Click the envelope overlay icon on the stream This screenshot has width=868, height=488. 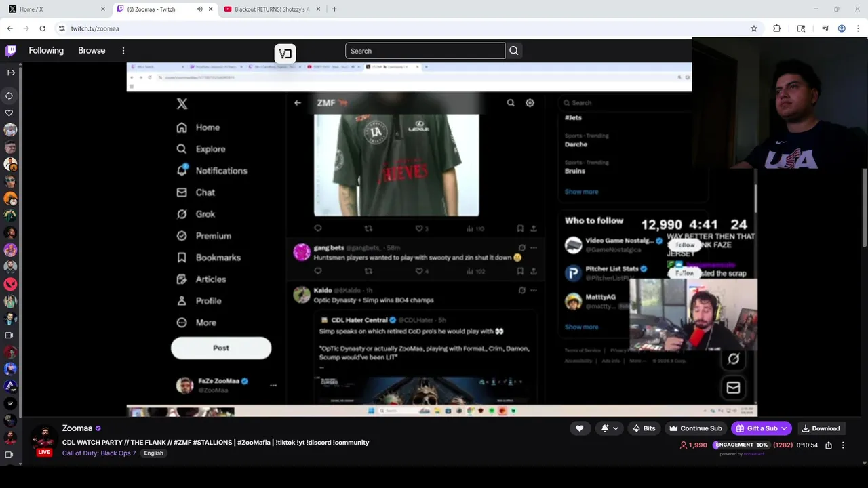click(x=733, y=388)
